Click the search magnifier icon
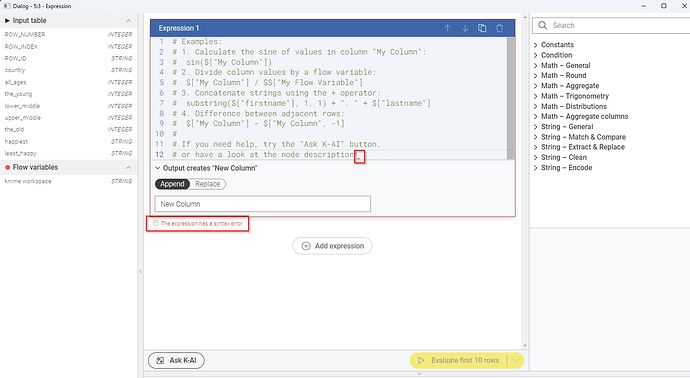 click(x=543, y=26)
